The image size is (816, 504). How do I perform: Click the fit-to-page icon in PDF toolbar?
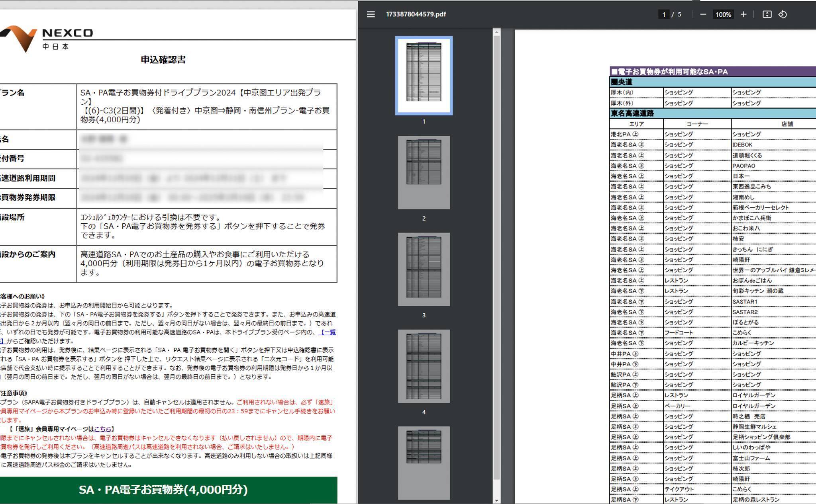coord(767,14)
